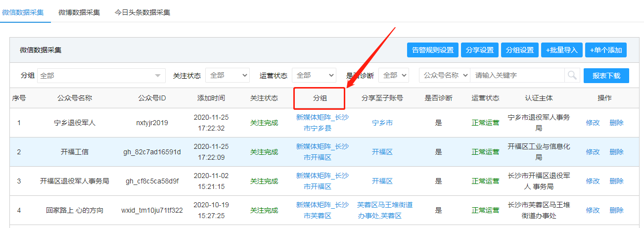
Task: Download report via 报表下载 button
Action: (x=606, y=76)
